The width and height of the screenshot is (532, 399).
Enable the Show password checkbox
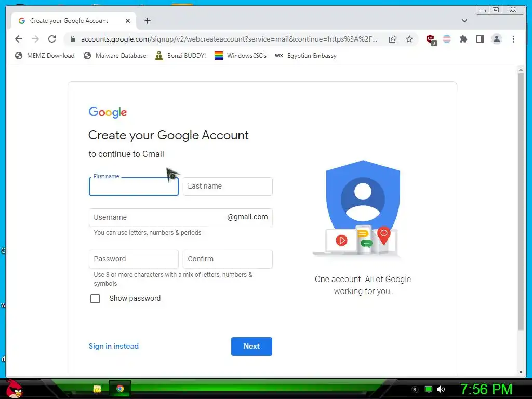tap(95, 299)
